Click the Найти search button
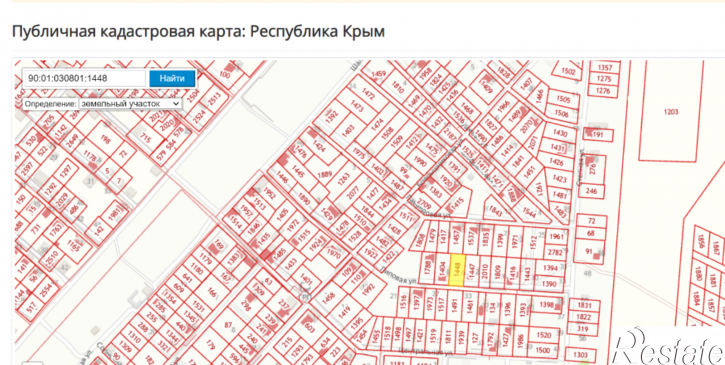This screenshot has height=365, width=725. point(172,78)
